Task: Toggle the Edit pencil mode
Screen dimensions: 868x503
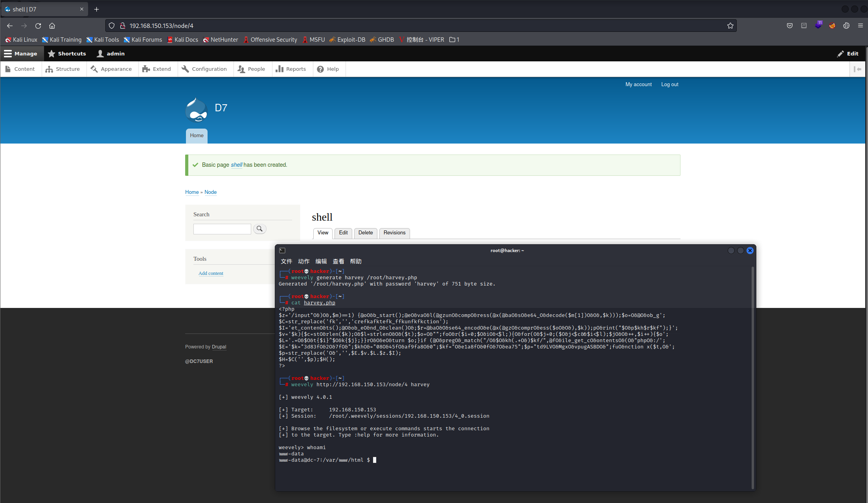Action: point(848,53)
